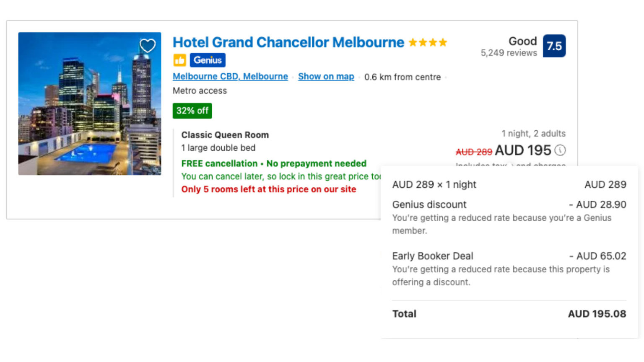Viewport: 644px width, 362px height.
Task: Click the Genius discount row in breakdown
Action: [429, 204]
